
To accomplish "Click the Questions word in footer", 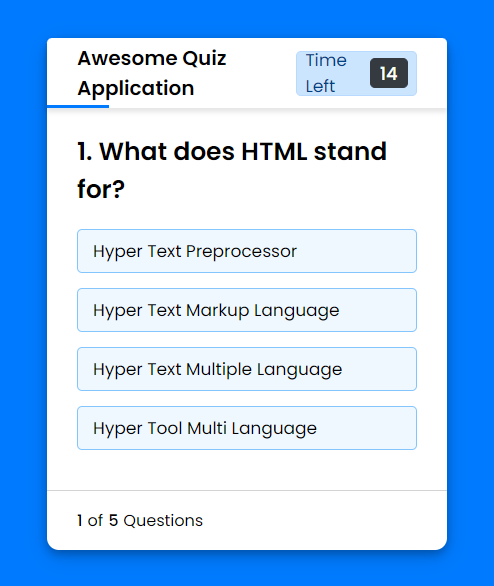I will 163,521.
